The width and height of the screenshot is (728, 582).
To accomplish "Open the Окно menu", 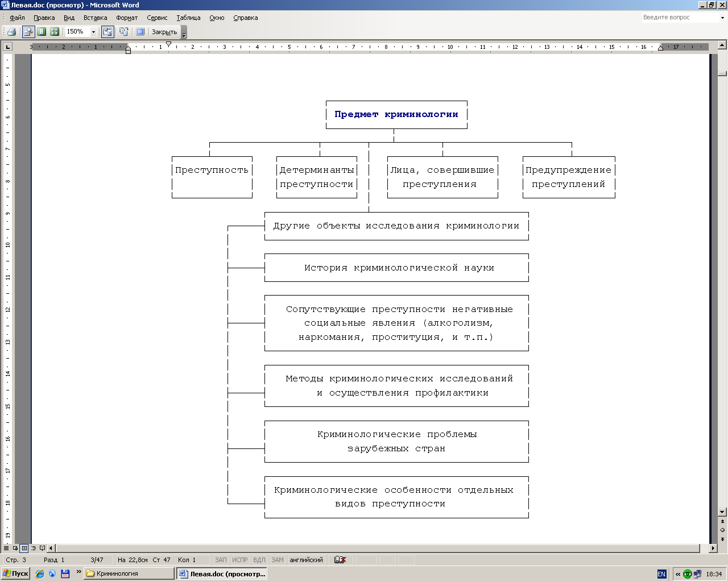I will click(x=217, y=18).
